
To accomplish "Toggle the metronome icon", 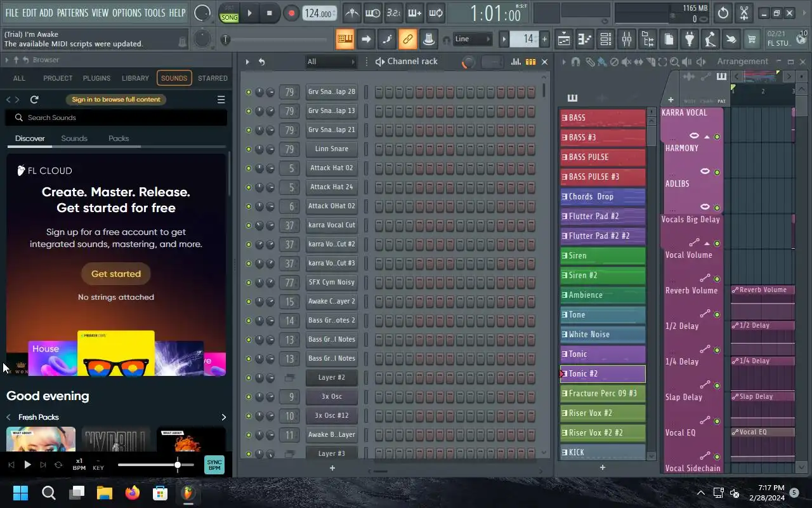I will (351, 13).
